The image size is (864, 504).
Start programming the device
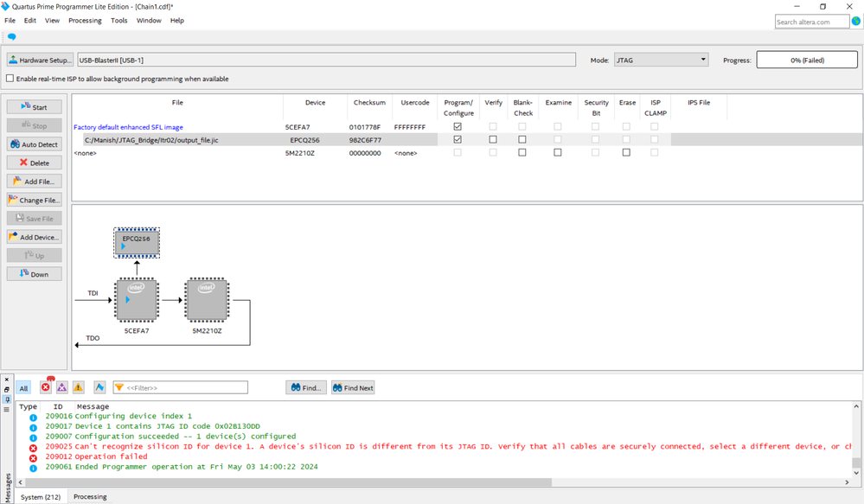coord(35,107)
